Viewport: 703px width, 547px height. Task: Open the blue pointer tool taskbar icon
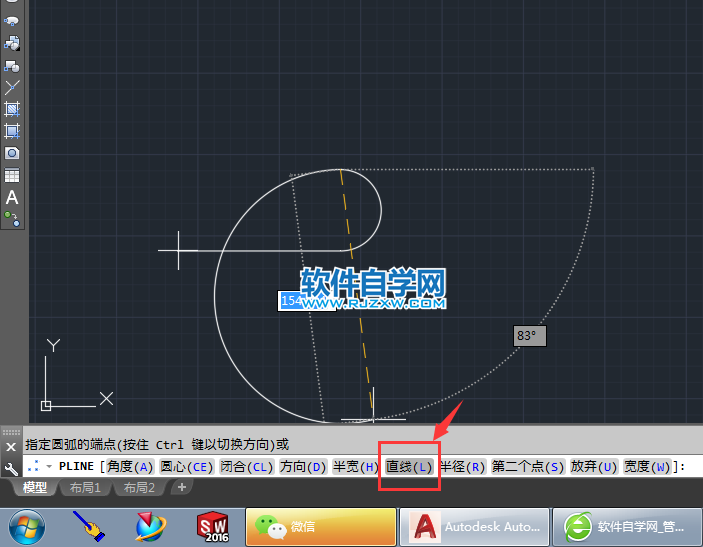(x=89, y=527)
